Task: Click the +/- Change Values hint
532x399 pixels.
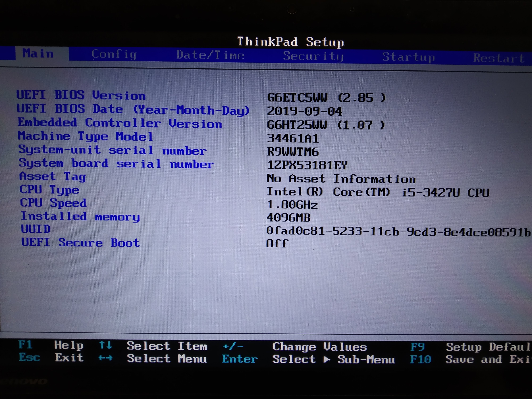Action: [295, 347]
